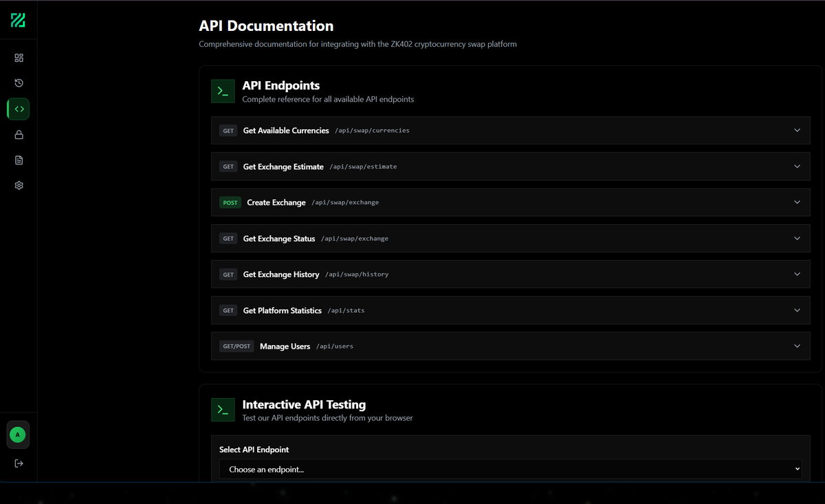Image resolution: width=825 pixels, height=504 pixels.
Task: Click the 'Get Platform Statistics' title
Action: 283,310
